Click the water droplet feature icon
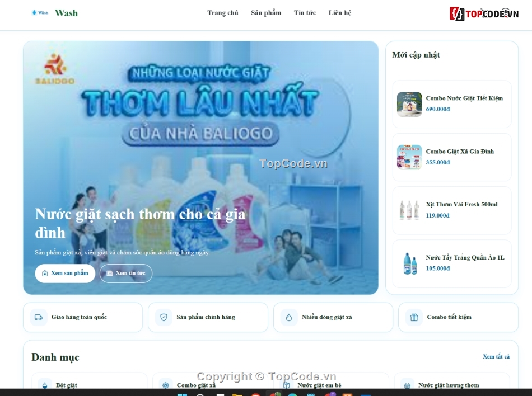The width and height of the screenshot is (532, 396). pyautogui.click(x=289, y=317)
